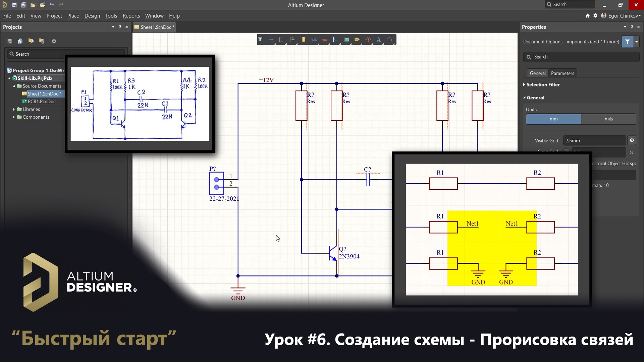
Task: Select the Place Part tool
Action: click(304, 40)
